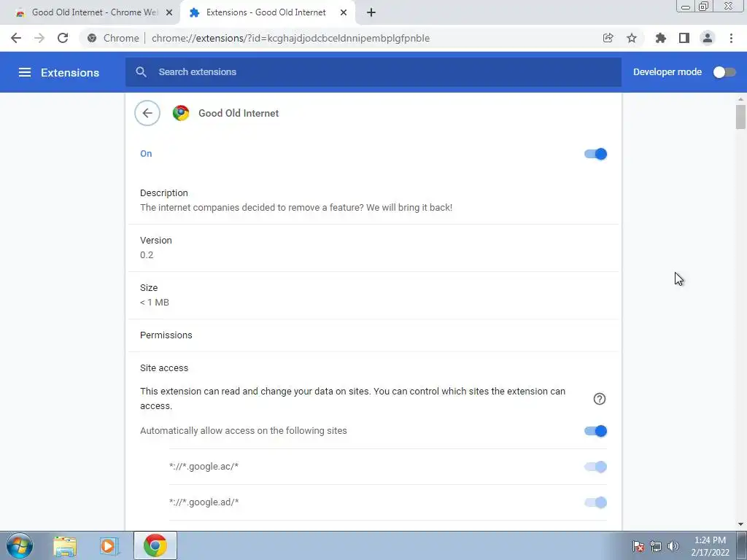Click scrollbar up arrow
The width and height of the screenshot is (747, 560).
(x=740, y=99)
